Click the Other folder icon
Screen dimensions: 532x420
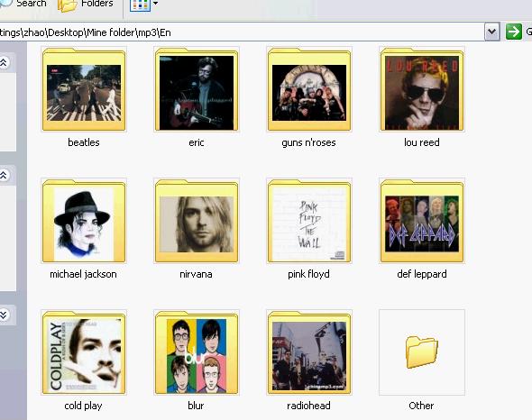tap(422, 352)
